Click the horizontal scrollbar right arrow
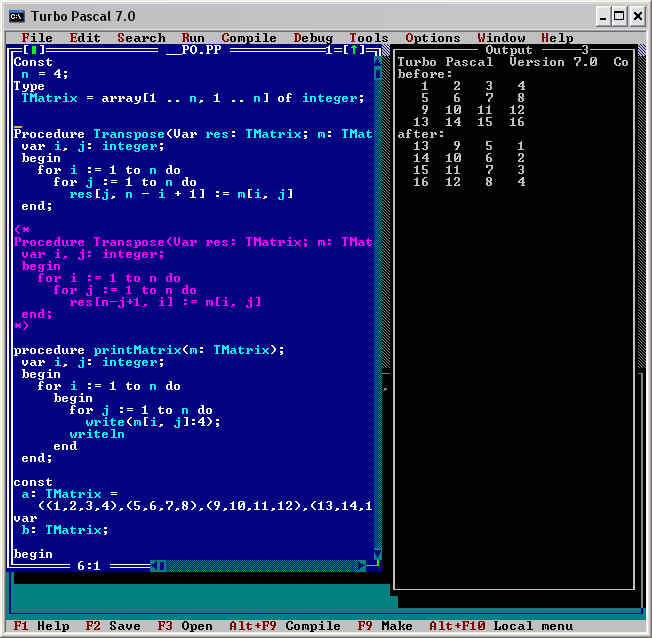This screenshot has height=638, width=652. (x=362, y=566)
